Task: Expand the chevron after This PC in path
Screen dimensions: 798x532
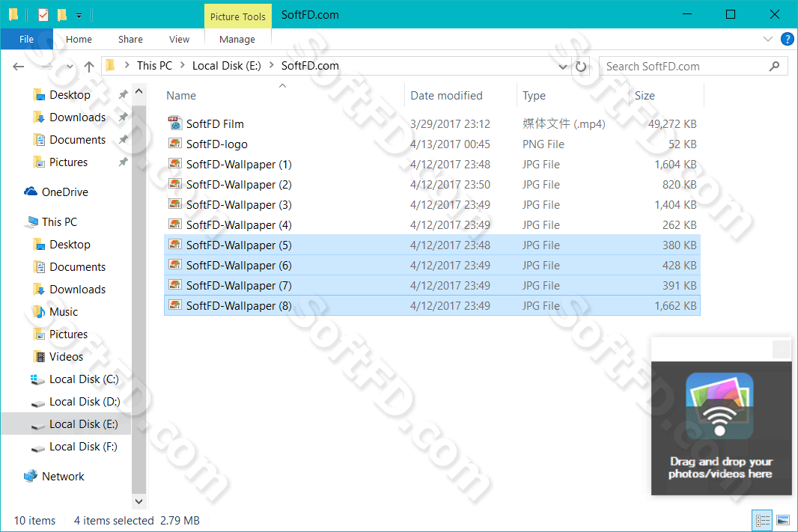Action: click(x=182, y=66)
